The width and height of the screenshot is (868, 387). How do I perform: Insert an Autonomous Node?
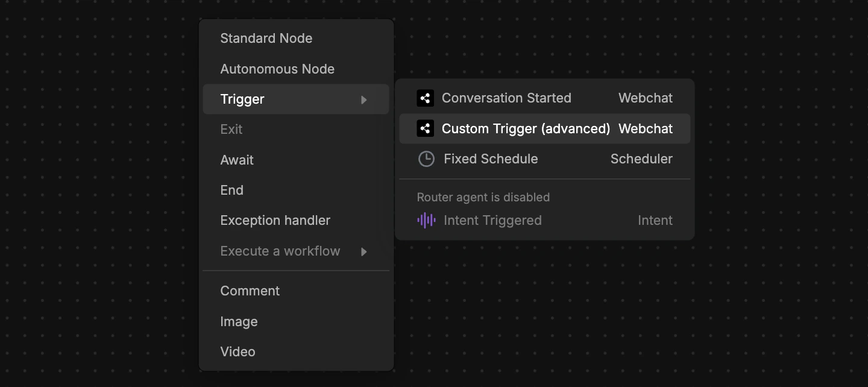277,69
